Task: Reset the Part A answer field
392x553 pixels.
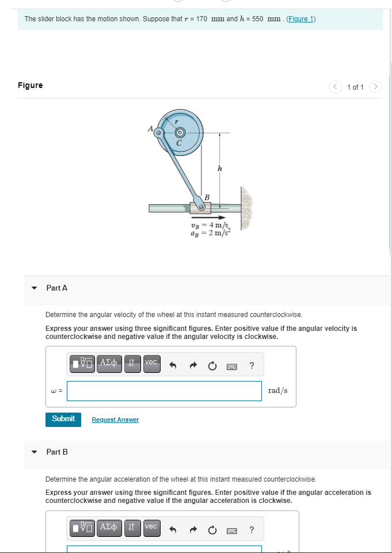Action: (x=212, y=364)
